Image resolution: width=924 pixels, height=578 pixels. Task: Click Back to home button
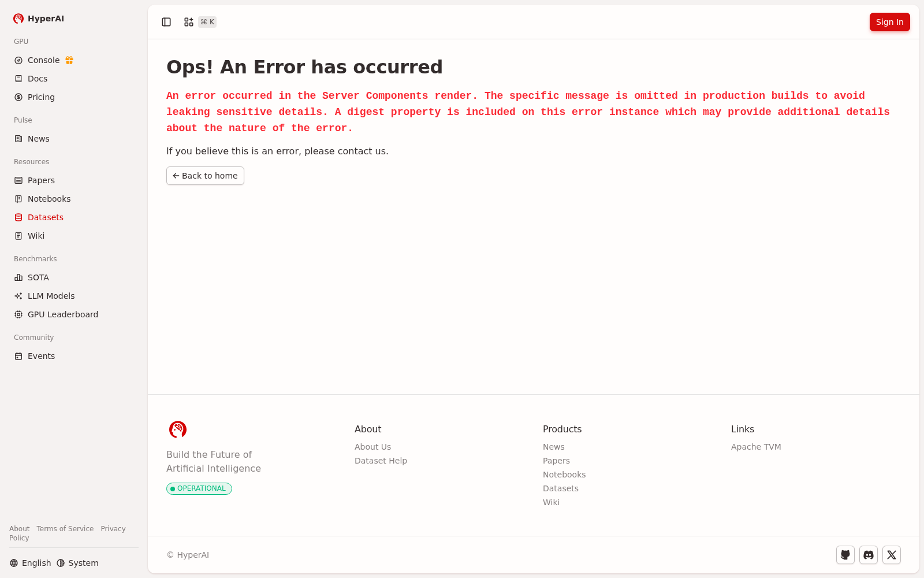(205, 176)
